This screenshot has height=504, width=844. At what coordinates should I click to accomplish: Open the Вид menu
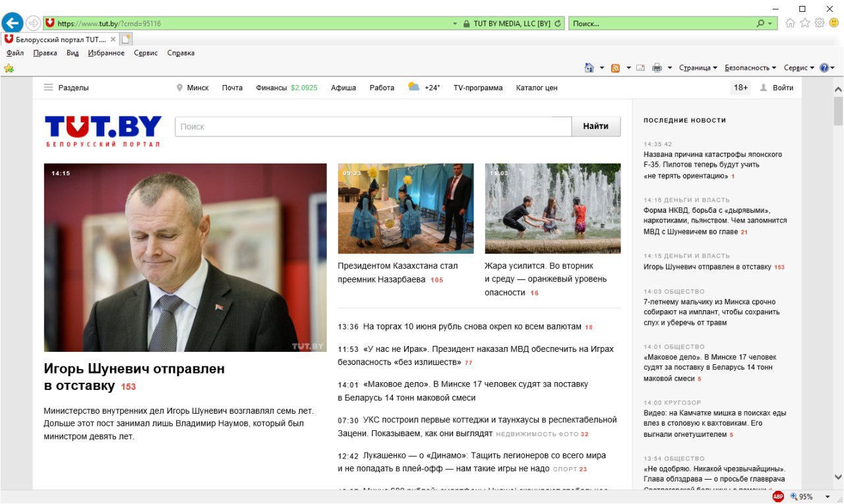pos(73,53)
